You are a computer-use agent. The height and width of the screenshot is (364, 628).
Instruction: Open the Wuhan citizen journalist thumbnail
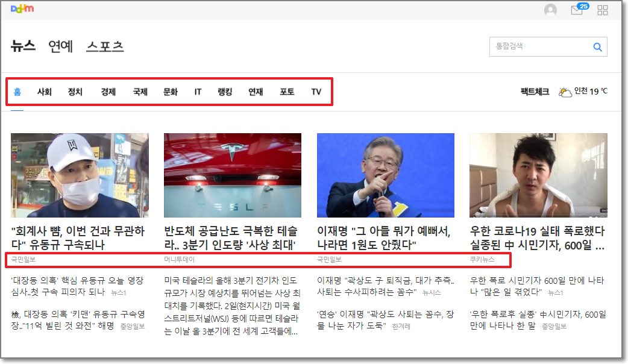tap(538, 175)
